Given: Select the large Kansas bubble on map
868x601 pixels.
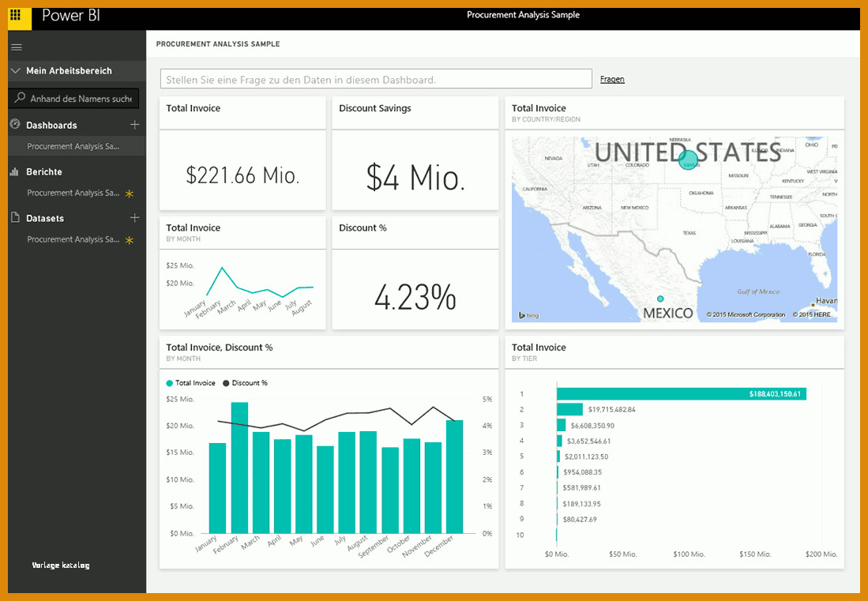Looking at the screenshot, I should [688, 160].
